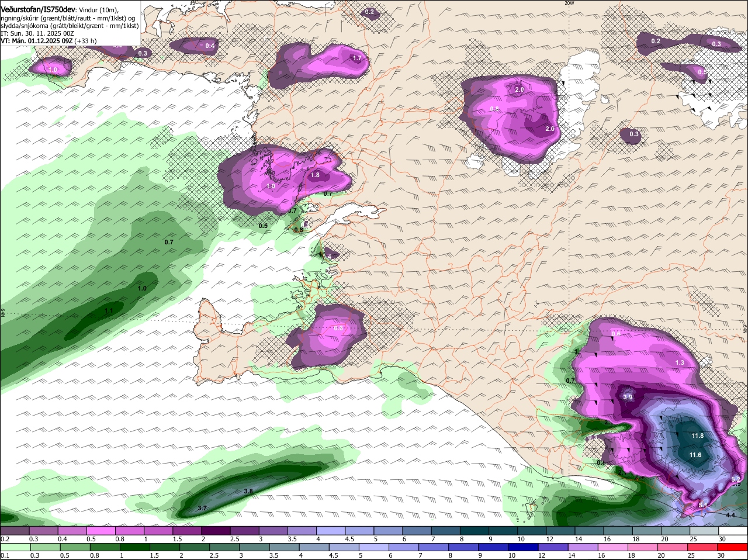Viewport: 748px width, 560px height.
Task: Click the 1.3 value in southeast snow area
Action: pos(680,363)
